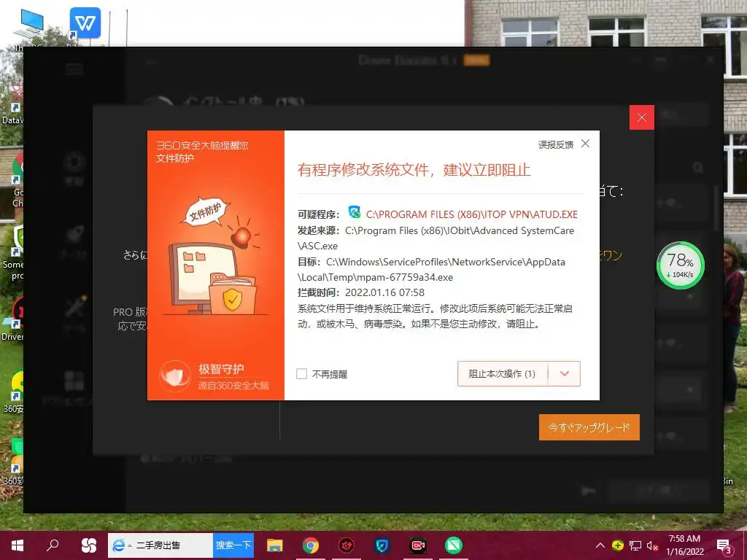Open network settings from the tray

point(635,545)
